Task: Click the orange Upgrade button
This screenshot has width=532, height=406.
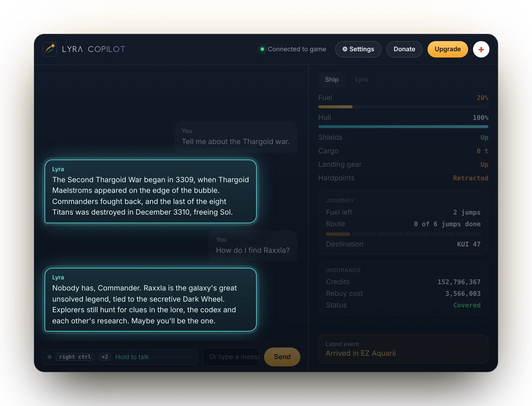Action: 448,49
